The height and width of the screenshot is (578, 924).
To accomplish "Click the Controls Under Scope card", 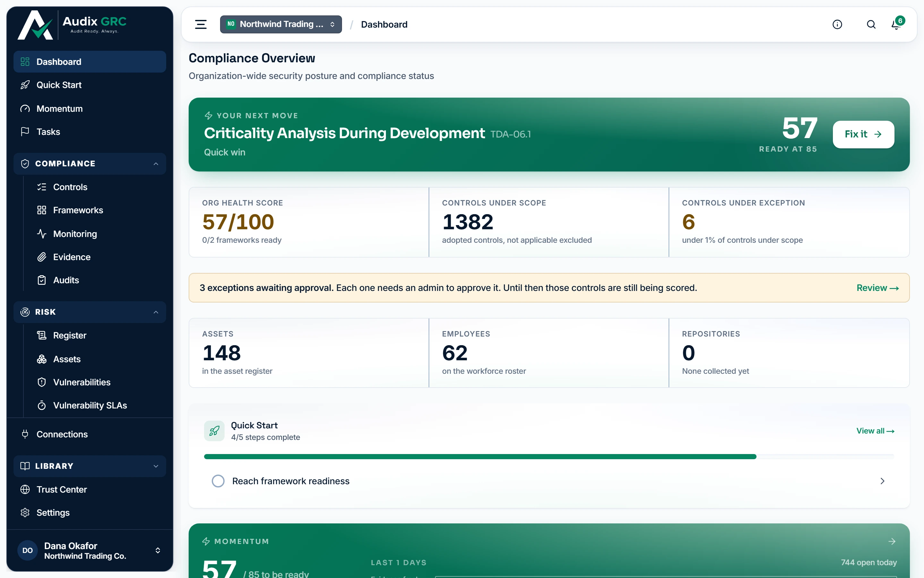I will pos(549,222).
